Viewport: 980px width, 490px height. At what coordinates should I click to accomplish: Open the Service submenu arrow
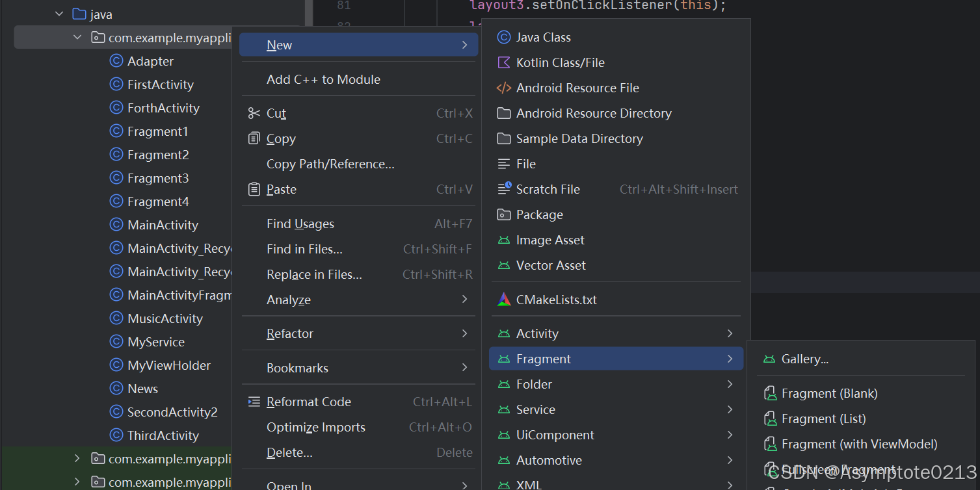point(730,409)
